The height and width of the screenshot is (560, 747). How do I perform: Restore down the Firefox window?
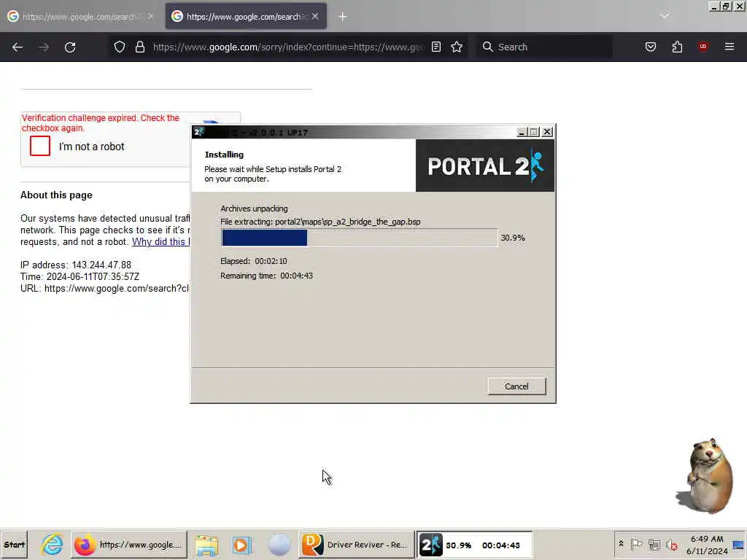[x=726, y=7]
